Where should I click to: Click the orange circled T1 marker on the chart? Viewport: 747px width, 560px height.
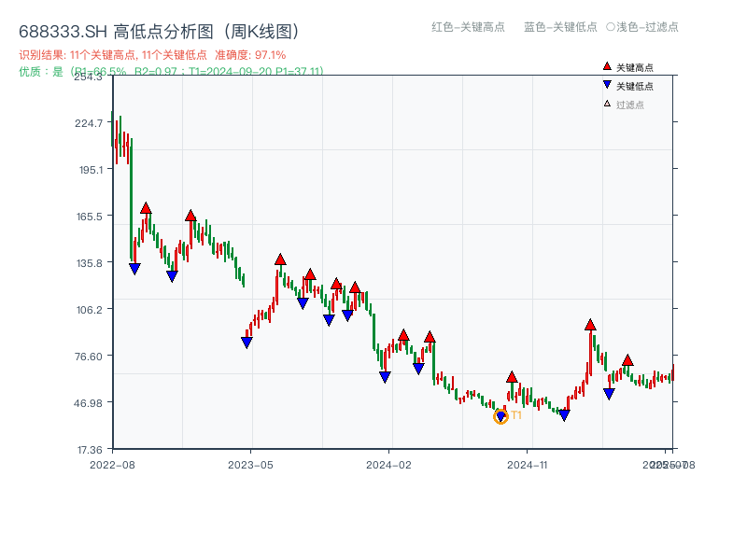click(x=501, y=417)
